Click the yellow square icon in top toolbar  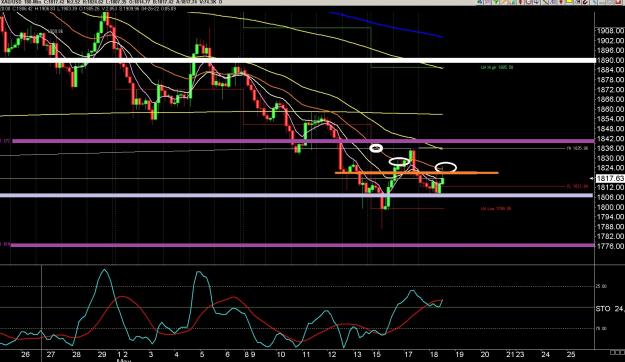(x=569, y=2)
